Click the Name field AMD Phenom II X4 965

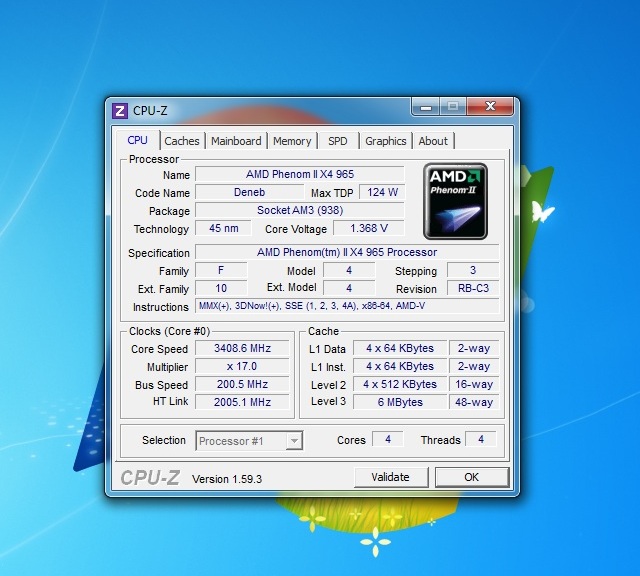click(300, 174)
